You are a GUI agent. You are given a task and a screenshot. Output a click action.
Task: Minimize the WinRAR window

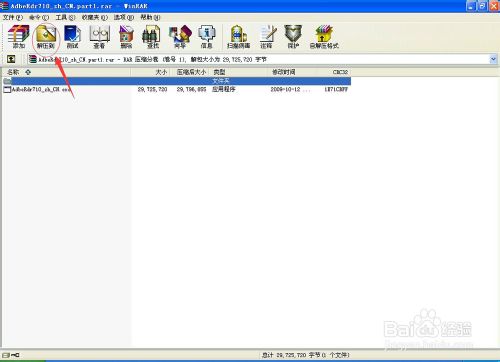pyautogui.click(x=471, y=6)
